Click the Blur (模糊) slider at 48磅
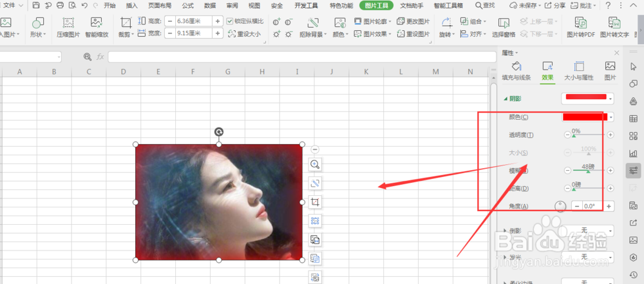Image resolution: width=644 pixels, height=284 pixels. (588, 171)
